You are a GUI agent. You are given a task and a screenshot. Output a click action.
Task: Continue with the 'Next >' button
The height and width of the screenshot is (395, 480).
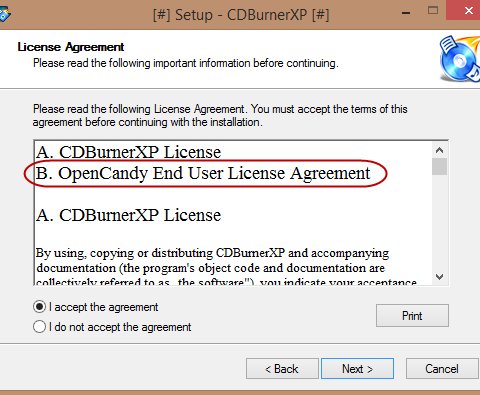pyautogui.click(x=357, y=369)
